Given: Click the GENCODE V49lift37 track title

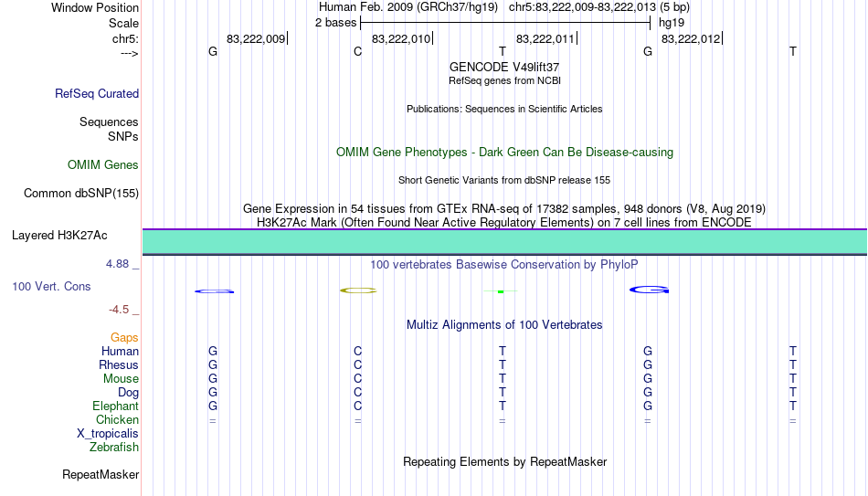Looking at the screenshot, I should [x=504, y=67].
